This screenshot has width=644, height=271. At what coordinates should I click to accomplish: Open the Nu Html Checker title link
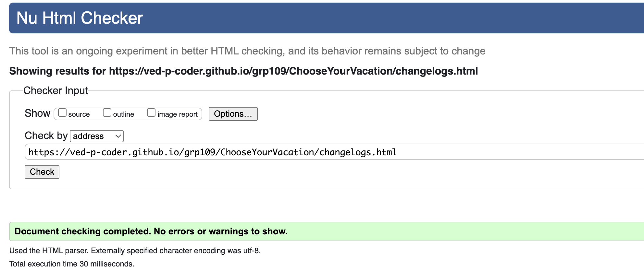point(80,18)
